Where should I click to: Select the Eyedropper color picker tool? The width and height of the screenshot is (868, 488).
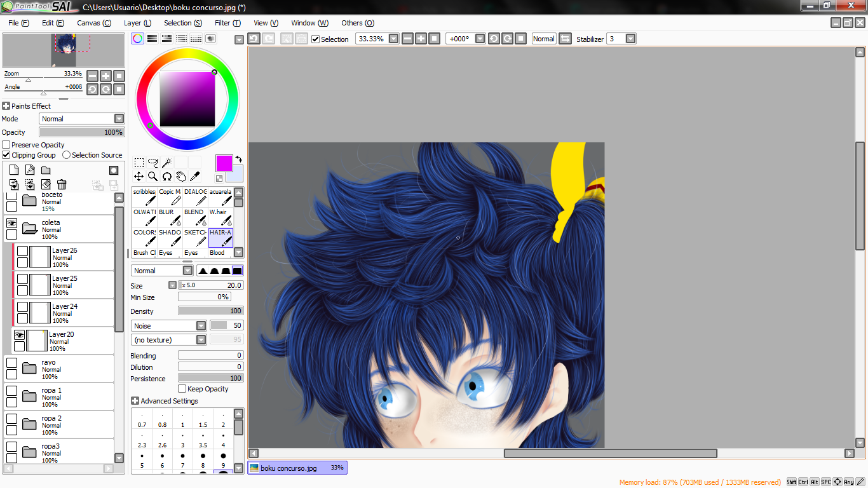[x=194, y=177]
